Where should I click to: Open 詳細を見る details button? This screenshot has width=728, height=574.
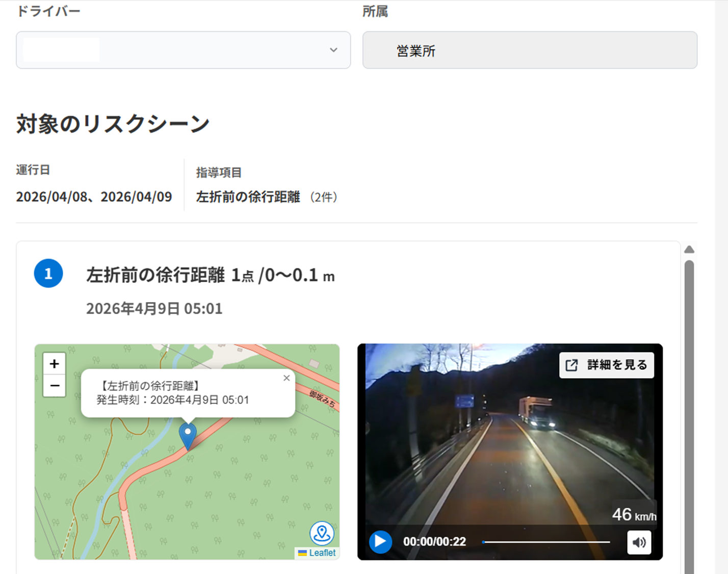tap(607, 365)
